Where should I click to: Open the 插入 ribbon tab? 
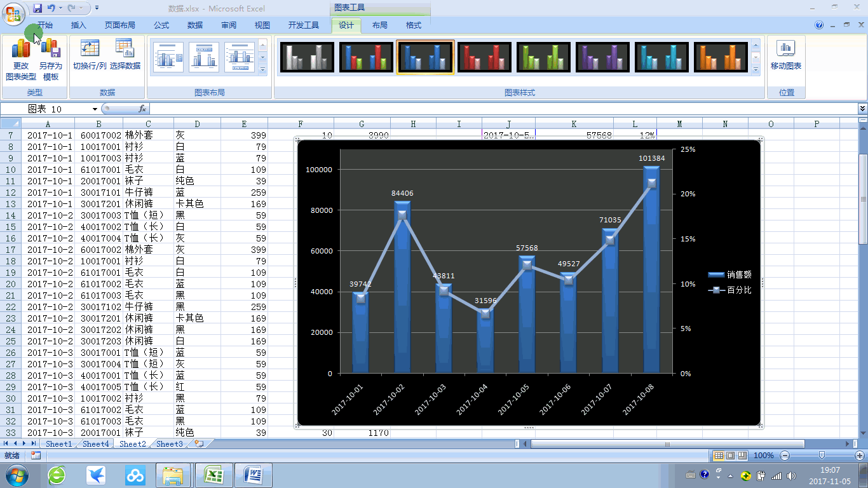pyautogui.click(x=79, y=25)
